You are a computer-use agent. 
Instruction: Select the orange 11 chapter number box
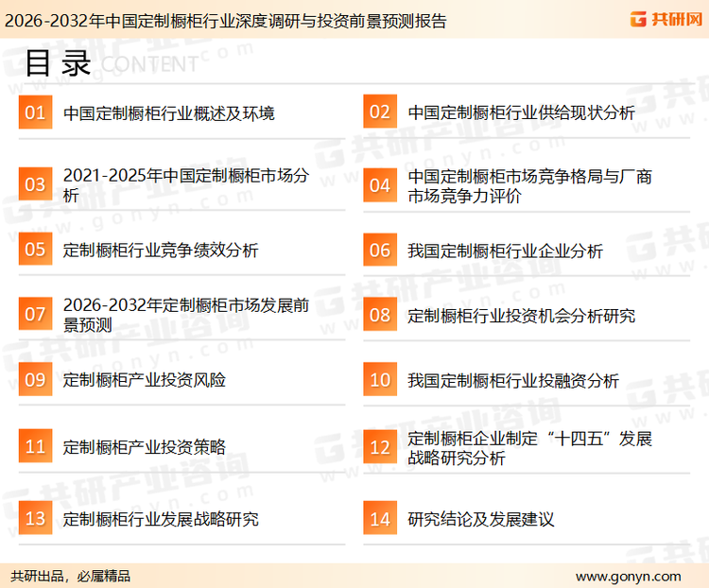(x=35, y=446)
